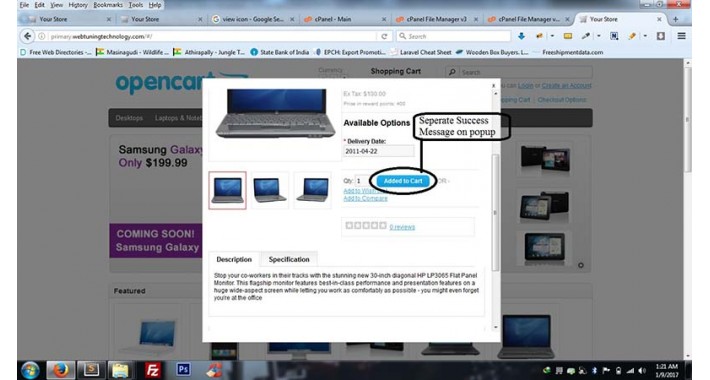Open the Firefox hamburger menu
The image size is (710, 380).
pos(681,36)
